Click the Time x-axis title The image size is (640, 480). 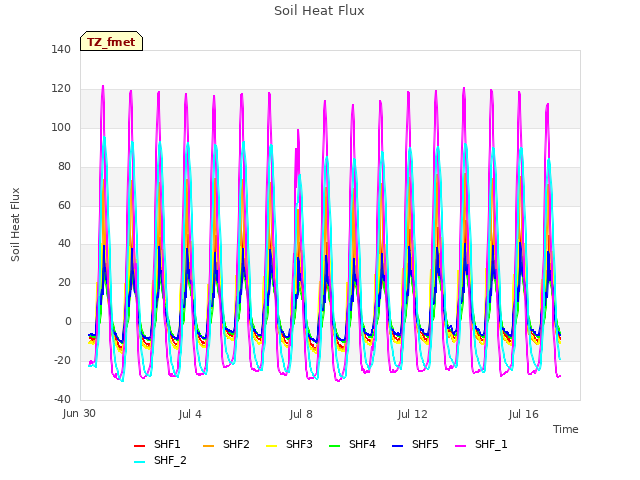(566, 429)
